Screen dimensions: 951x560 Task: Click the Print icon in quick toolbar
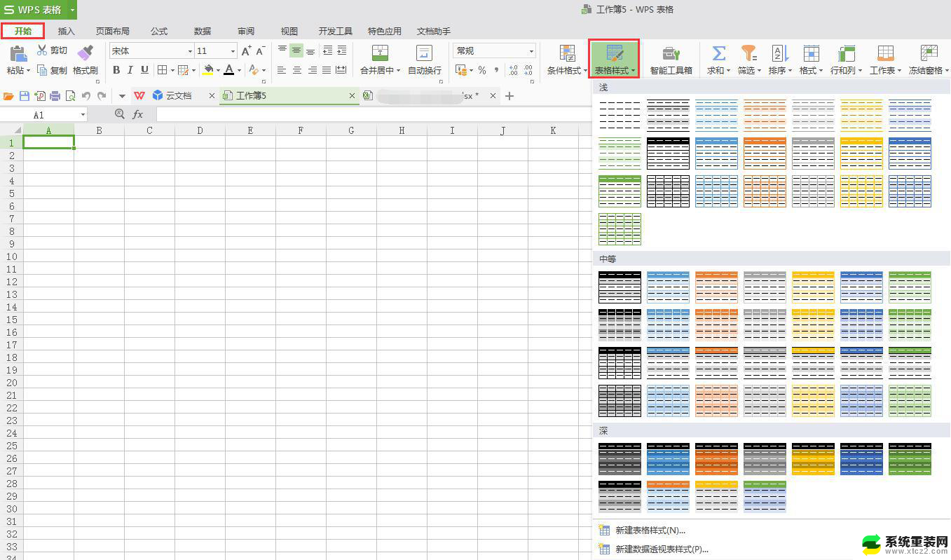pyautogui.click(x=55, y=96)
